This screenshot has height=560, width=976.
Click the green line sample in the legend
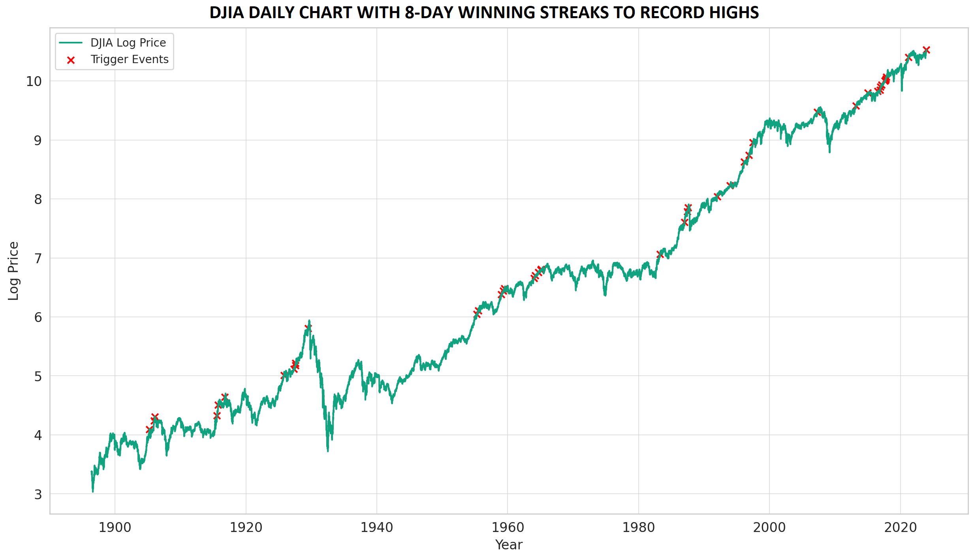(x=71, y=43)
